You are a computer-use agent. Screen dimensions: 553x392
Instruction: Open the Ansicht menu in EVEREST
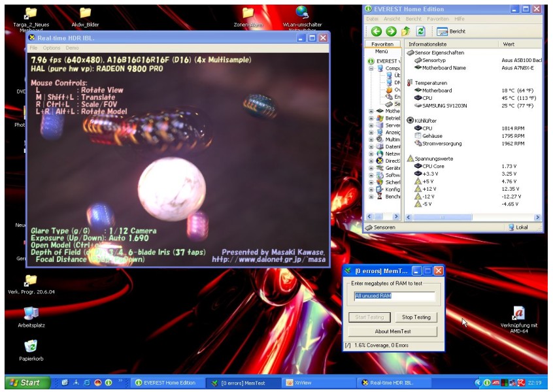point(392,19)
